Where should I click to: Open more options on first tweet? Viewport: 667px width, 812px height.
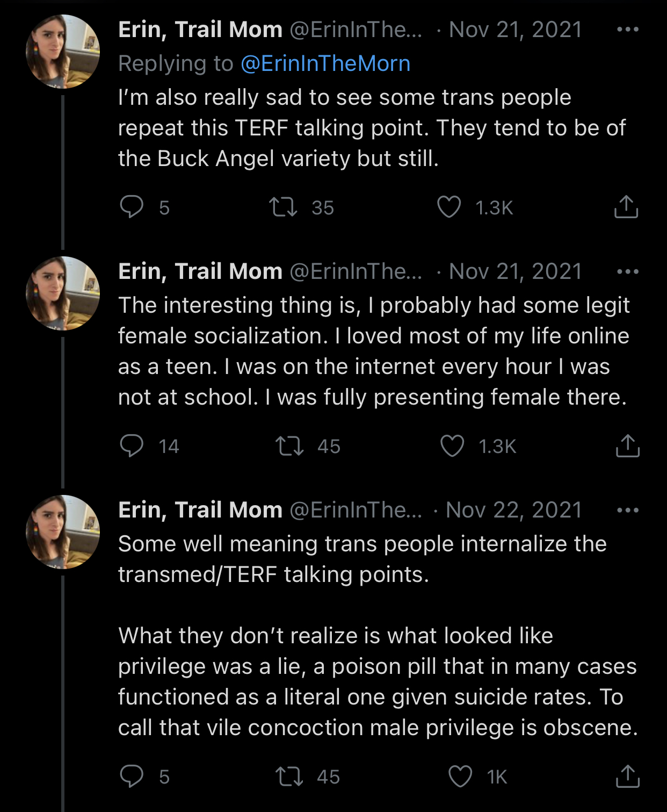628,30
